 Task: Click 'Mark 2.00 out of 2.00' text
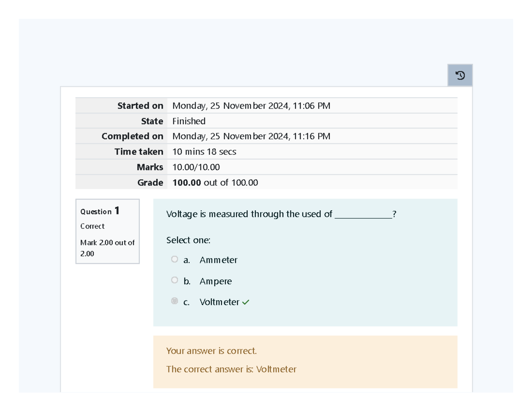[107, 248]
